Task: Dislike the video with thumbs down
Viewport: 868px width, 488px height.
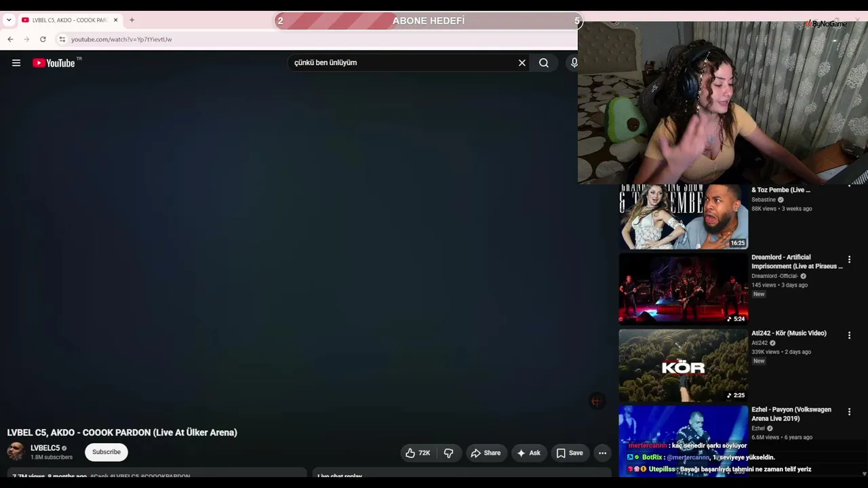Action: (448, 453)
